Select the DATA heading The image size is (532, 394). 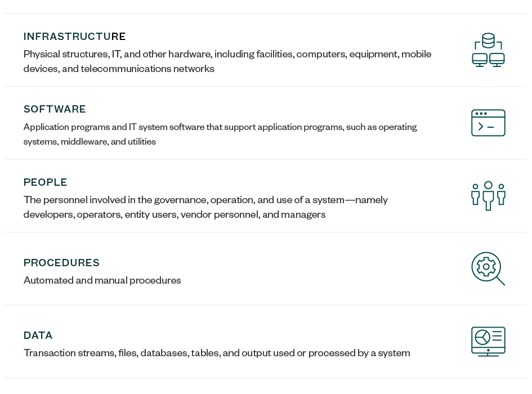pyautogui.click(x=38, y=335)
